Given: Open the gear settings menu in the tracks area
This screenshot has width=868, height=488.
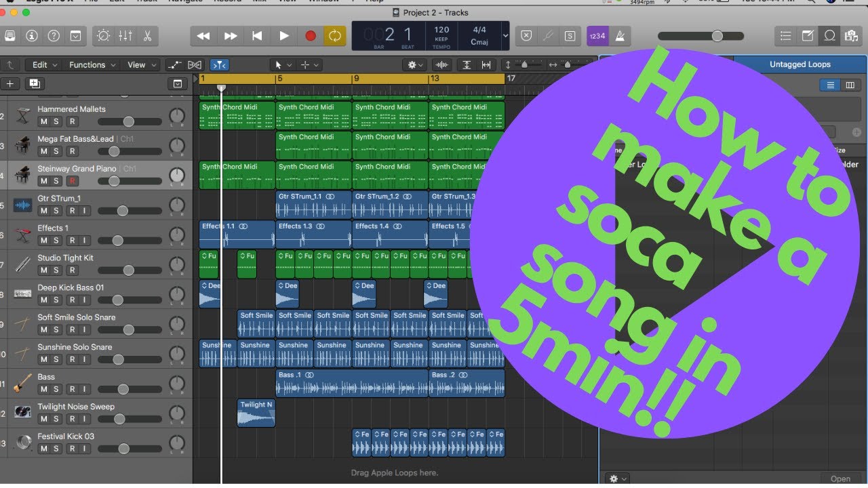Looking at the screenshot, I should coord(414,65).
